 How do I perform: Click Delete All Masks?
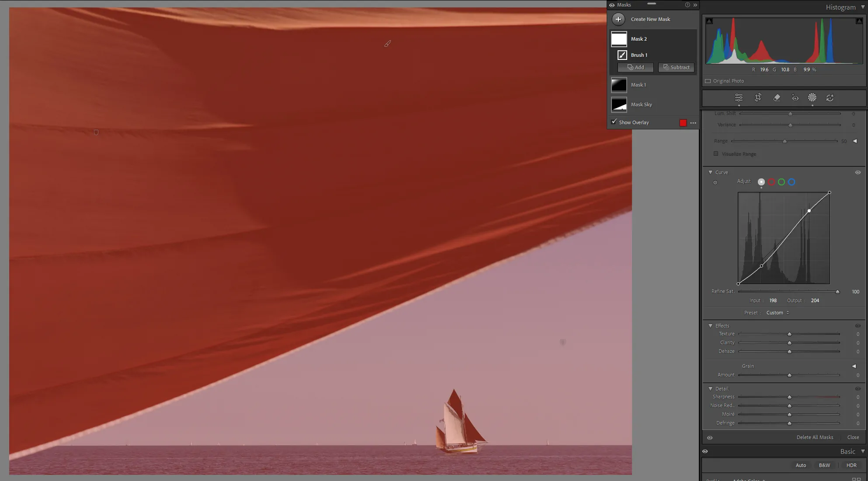[815, 437]
